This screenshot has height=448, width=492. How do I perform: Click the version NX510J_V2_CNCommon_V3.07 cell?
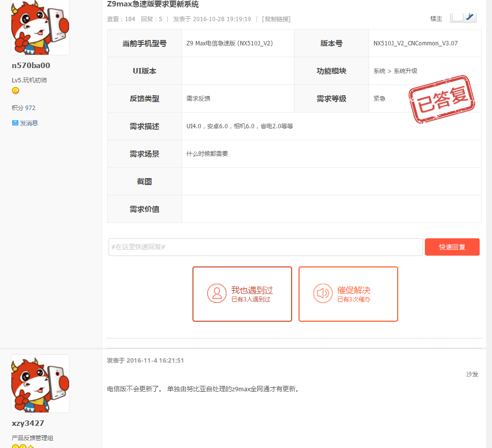pyautogui.click(x=425, y=43)
